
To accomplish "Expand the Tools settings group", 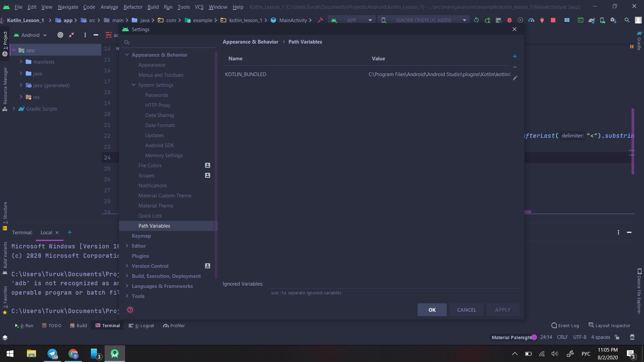I will coord(127,296).
